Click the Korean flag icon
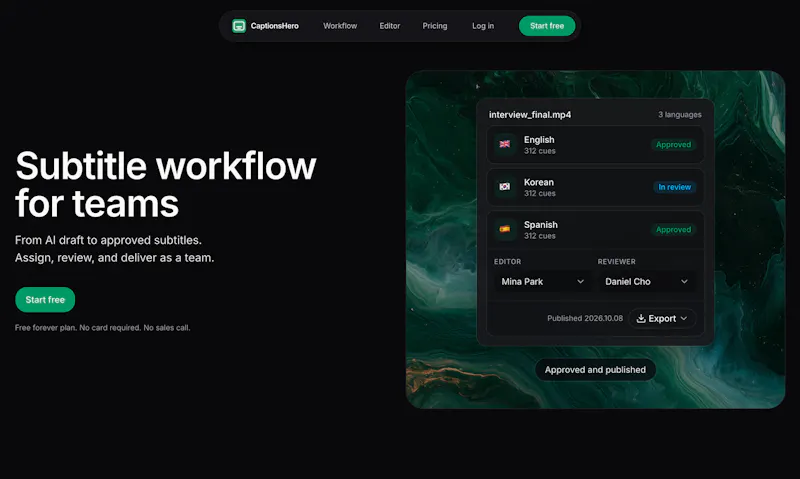This screenshot has width=800, height=479. [505, 187]
